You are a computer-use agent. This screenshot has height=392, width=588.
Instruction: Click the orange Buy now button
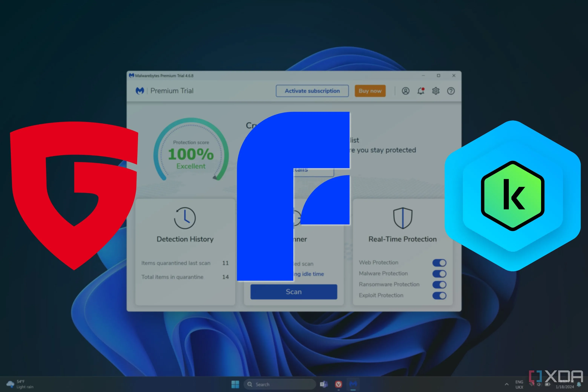[x=370, y=91]
